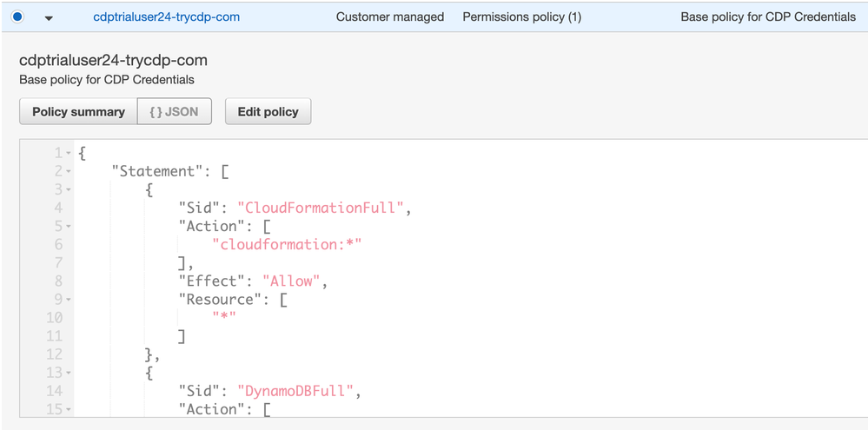Click line number 8 in the gutter

click(57, 281)
